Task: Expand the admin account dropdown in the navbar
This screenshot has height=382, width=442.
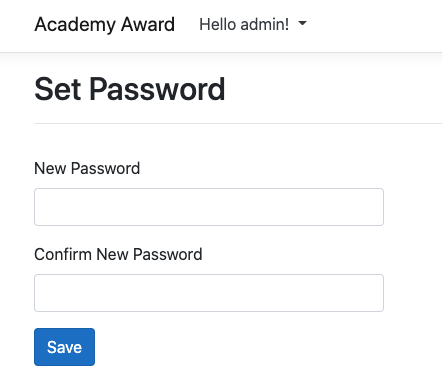Action: [x=253, y=24]
